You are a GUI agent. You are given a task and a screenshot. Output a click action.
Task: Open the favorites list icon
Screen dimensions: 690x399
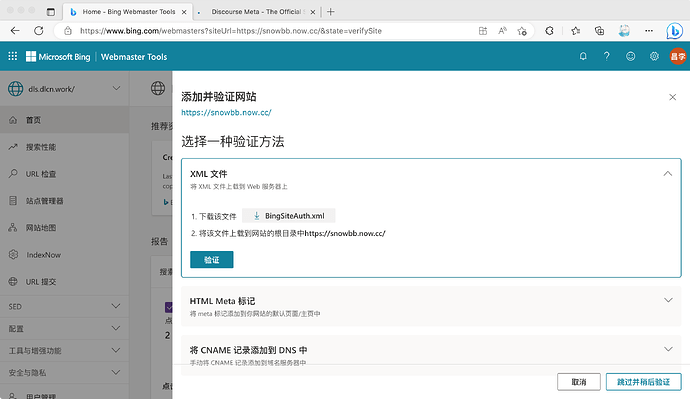click(575, 31)
